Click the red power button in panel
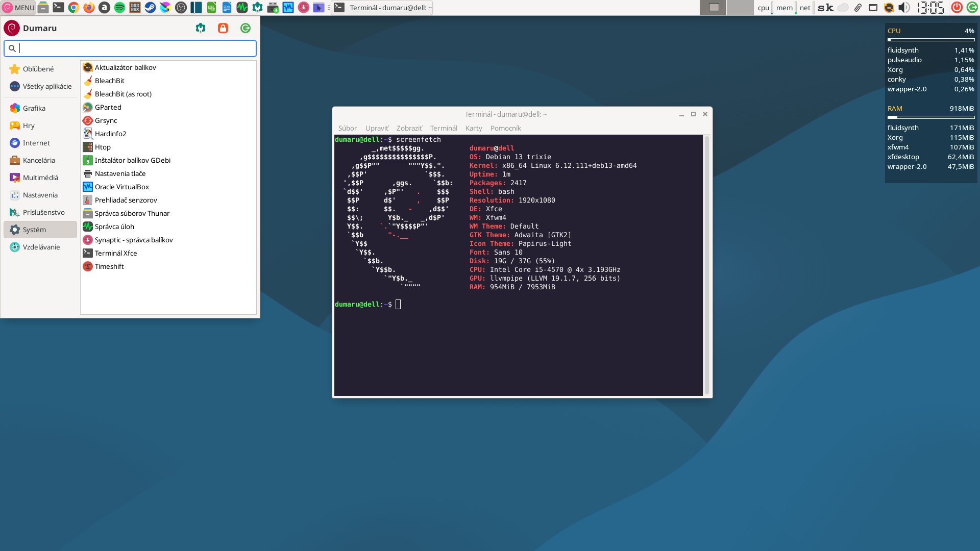The height and width of the screenshot is (551, 980). (x=957, y=8)
